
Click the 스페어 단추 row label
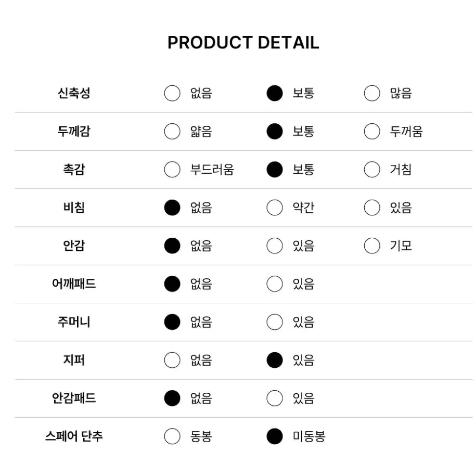pyautogui.click(x=74, y=436)
